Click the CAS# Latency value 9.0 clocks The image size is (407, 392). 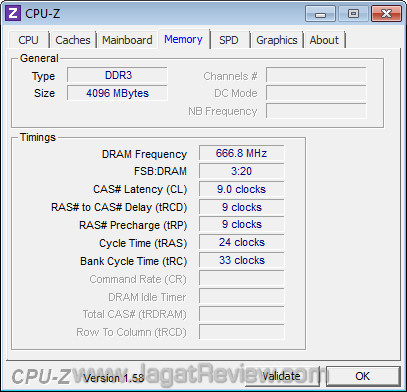[241, 189]
